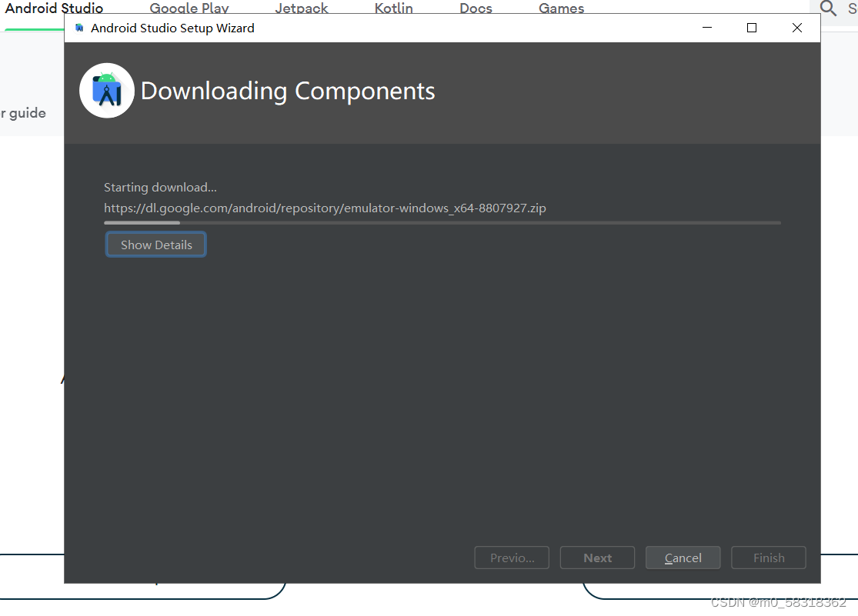Minimize the Setup Wizard window
Image resolution: width=858 pixels, height=616 pixels.
tap(707, 28)
